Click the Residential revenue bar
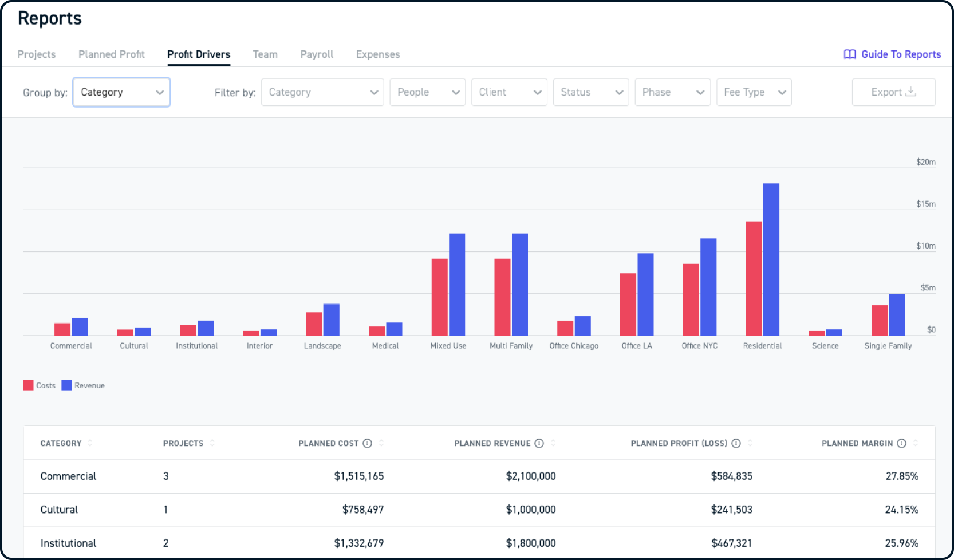This screenshot has width=954, height=560. point(771,259)
